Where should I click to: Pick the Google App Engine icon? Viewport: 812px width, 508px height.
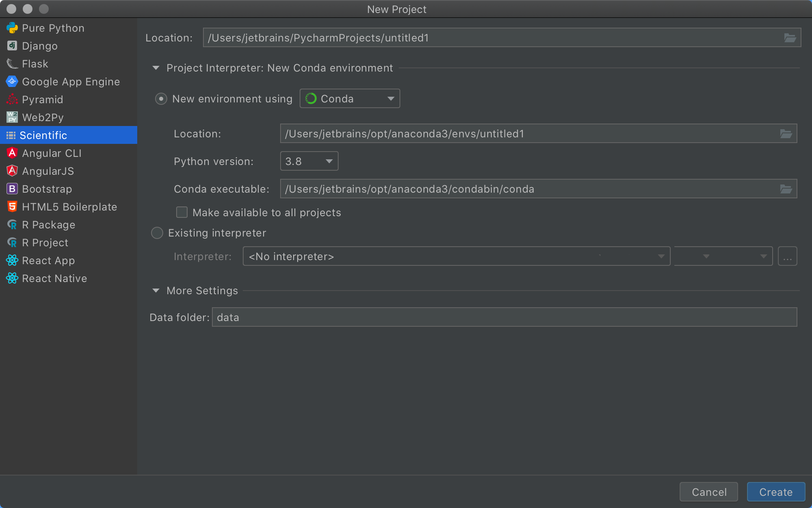point(12,81)
